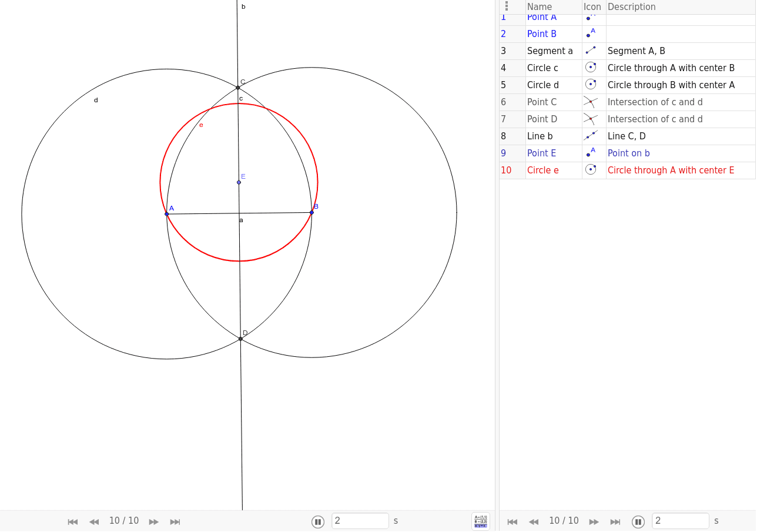Select point E on line b
The image size is (757, 532).
click(239, 182)
